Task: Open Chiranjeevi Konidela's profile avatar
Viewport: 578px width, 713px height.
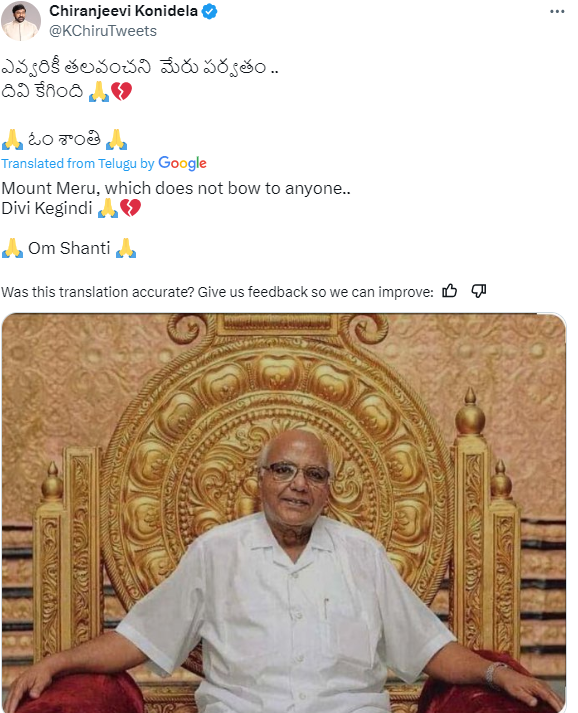Action: [x=20, y=21]
